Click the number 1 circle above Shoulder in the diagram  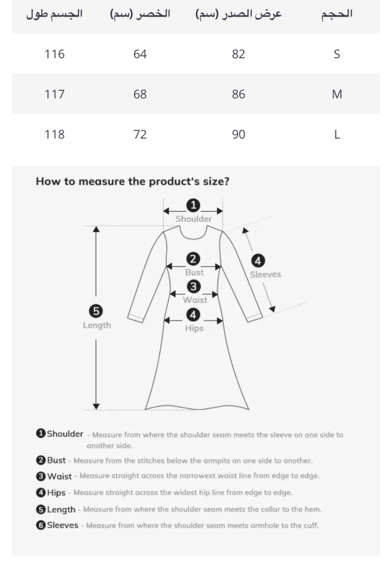(x=193, y=206)
